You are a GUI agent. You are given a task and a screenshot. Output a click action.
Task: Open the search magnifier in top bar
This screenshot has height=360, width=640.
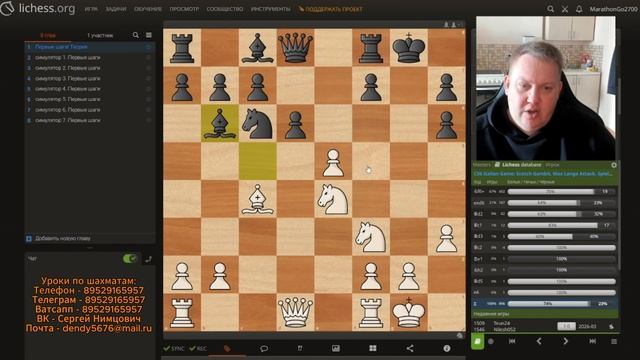(551, 9)
